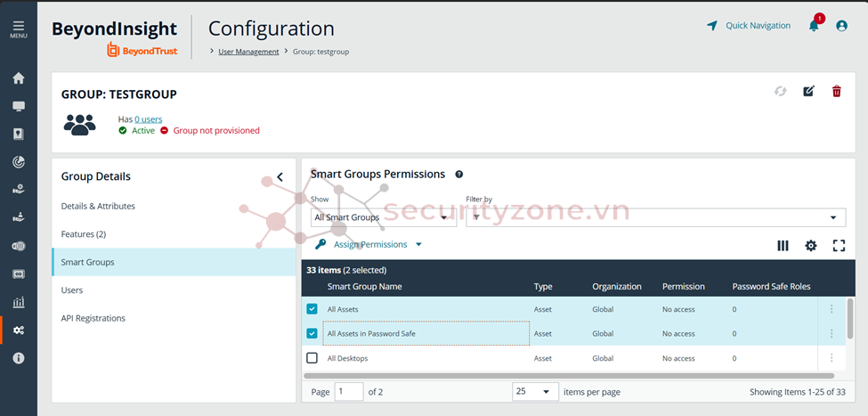Click the notification bell icon
Image resolution: width=868 pixels, height=416 pixels.
click(x=814, y=26)
